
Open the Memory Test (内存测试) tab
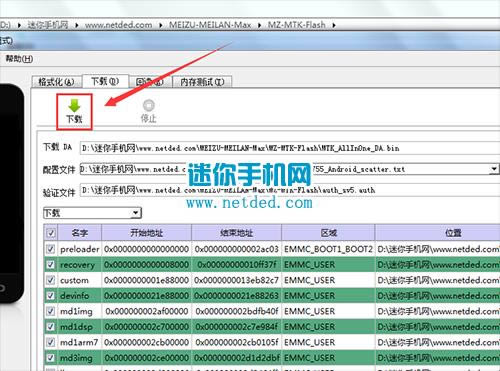coord(202,82)
